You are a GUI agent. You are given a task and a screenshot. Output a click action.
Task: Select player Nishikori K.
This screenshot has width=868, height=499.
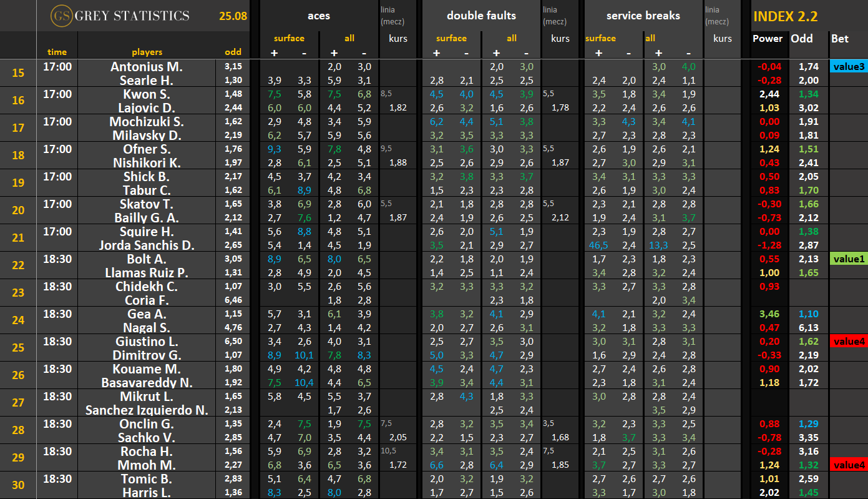click(147, 162)
